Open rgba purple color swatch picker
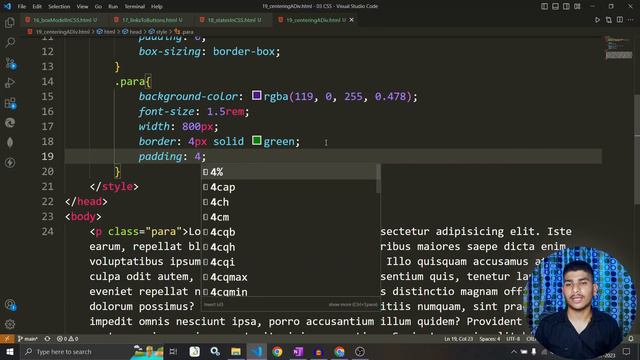Image resolution: width=640 pixels, height=360 pixels. pyautogui.click(x=256, y=96)
